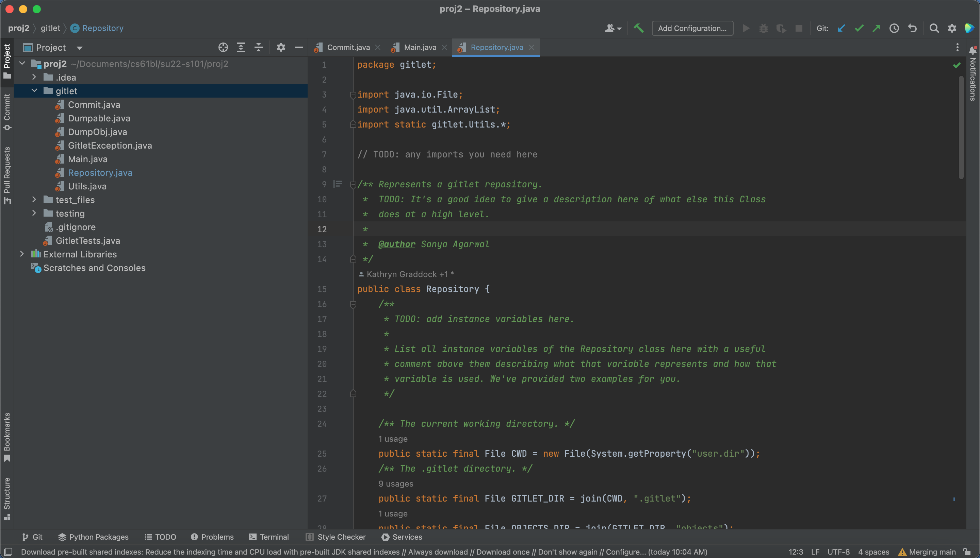This screenshot has height=558, width=980.
Task: Open the Terminal tool window tab
Action: 269,537
